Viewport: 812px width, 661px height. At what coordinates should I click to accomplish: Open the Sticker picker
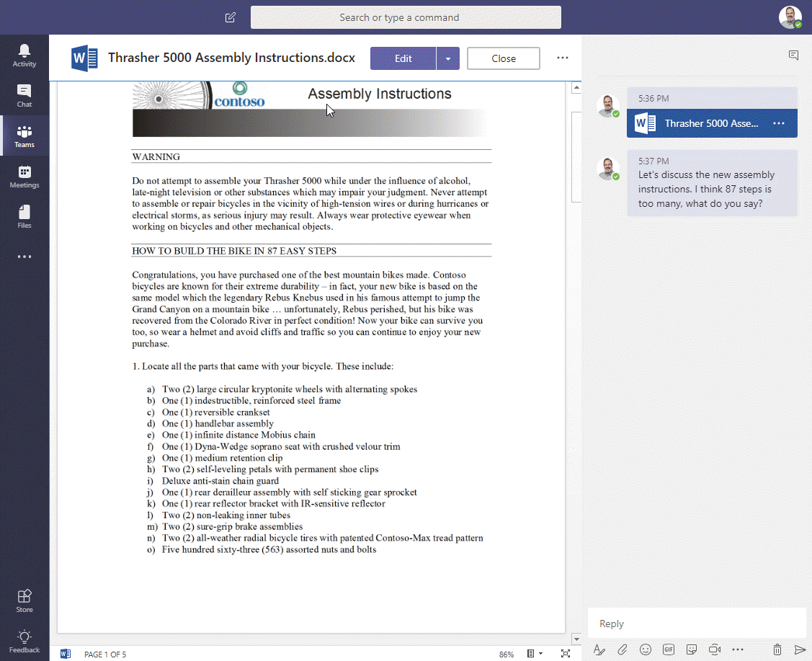coord(692,649)
